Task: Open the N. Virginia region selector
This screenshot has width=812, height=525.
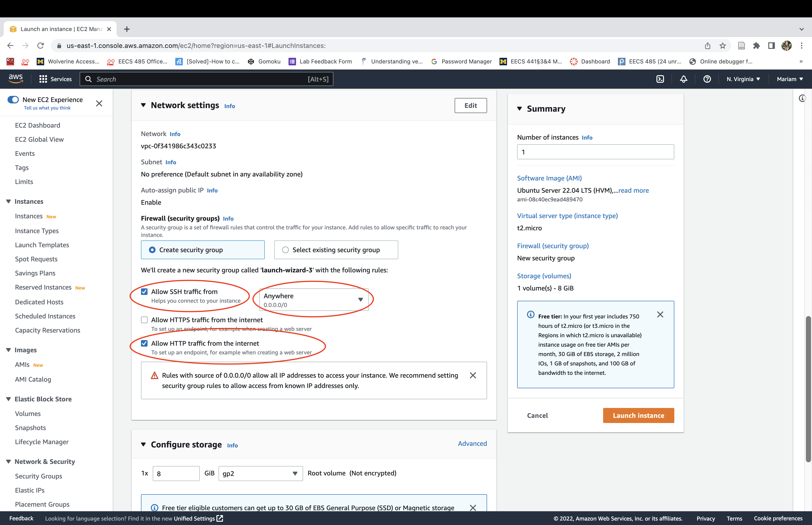Action: pyautogui.click(x=743, y=79)
